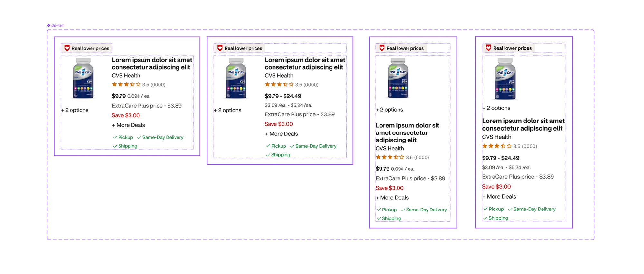Click the Pickup checkmark in the first card
Image resolution: width=644 pixels, height=274 pixels.
coord(115,137)
